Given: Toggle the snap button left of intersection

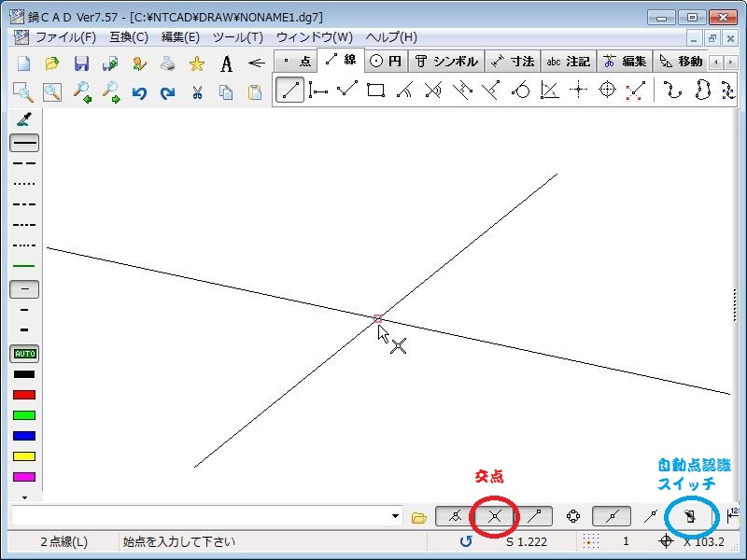Looking at the screenshot, I should 455,516.
